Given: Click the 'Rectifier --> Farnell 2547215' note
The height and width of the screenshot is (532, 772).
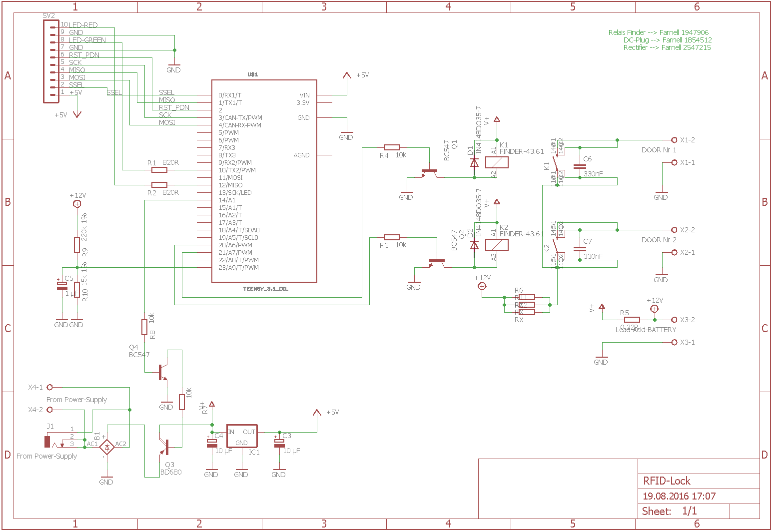Looking at the screenshot, I should point(667,47).
